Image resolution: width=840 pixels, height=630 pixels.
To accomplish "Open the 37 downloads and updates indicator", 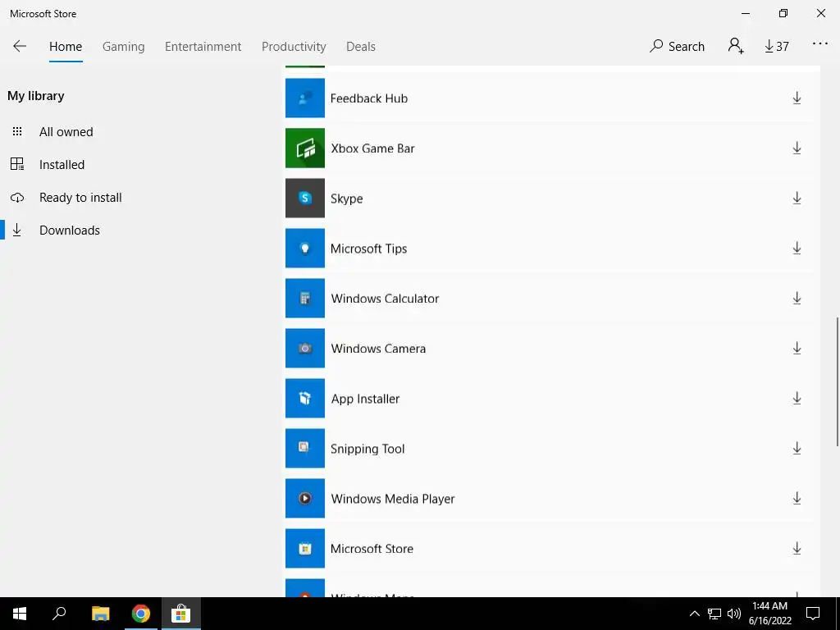I will click(776, 47).
